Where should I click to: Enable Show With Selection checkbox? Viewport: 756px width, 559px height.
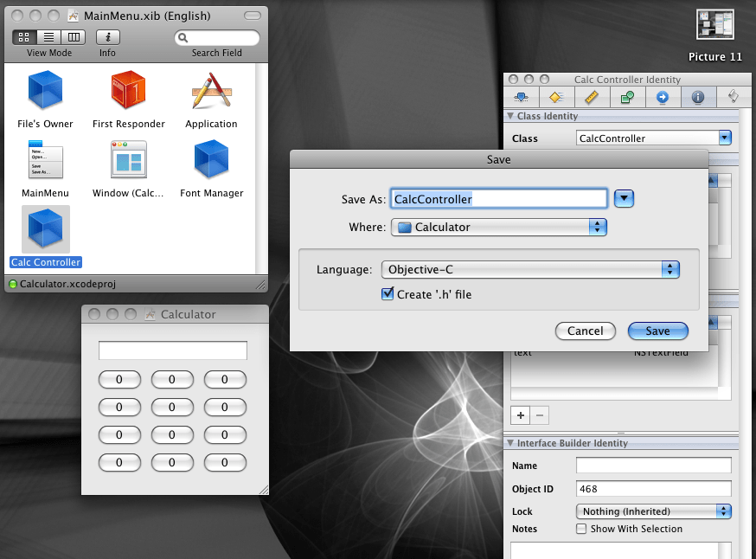point(581,529)
